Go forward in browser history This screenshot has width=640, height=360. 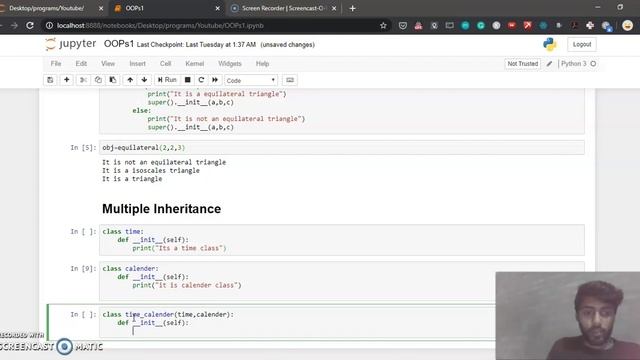pyautogui.click(x=14, y=25)
